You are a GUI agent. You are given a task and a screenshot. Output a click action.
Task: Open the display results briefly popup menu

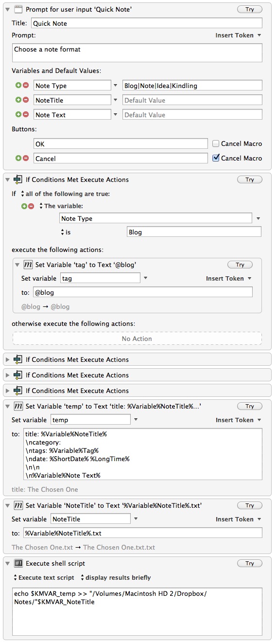(x=116, y=578)
